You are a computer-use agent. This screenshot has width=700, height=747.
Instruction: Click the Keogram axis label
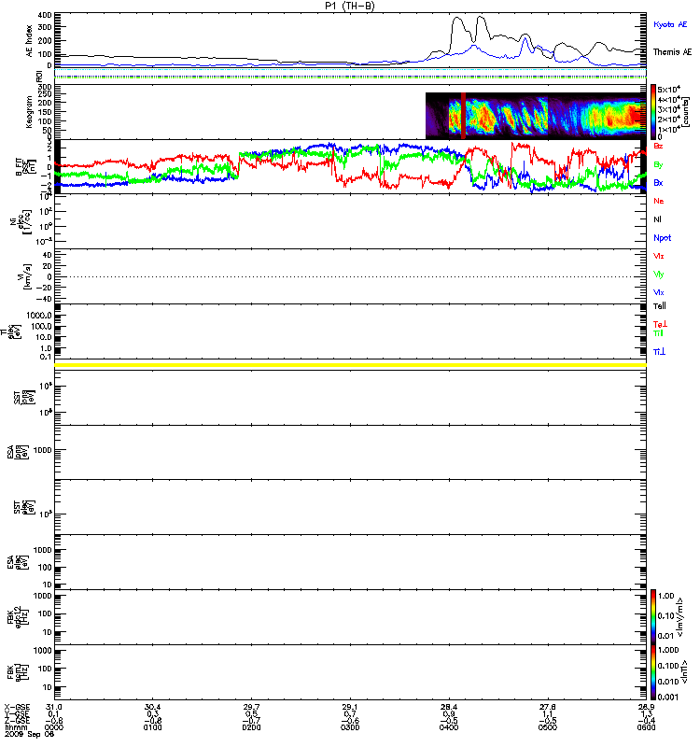point(30,112)
